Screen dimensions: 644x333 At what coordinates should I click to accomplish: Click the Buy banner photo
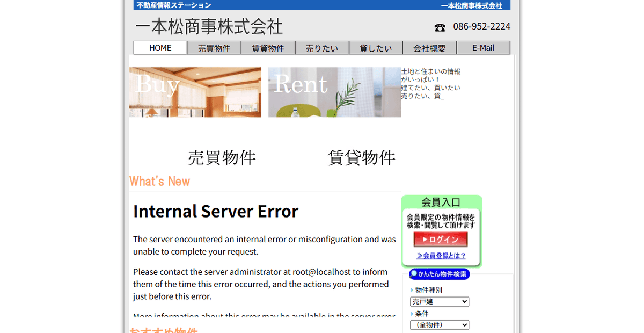[x=195, y=92]
